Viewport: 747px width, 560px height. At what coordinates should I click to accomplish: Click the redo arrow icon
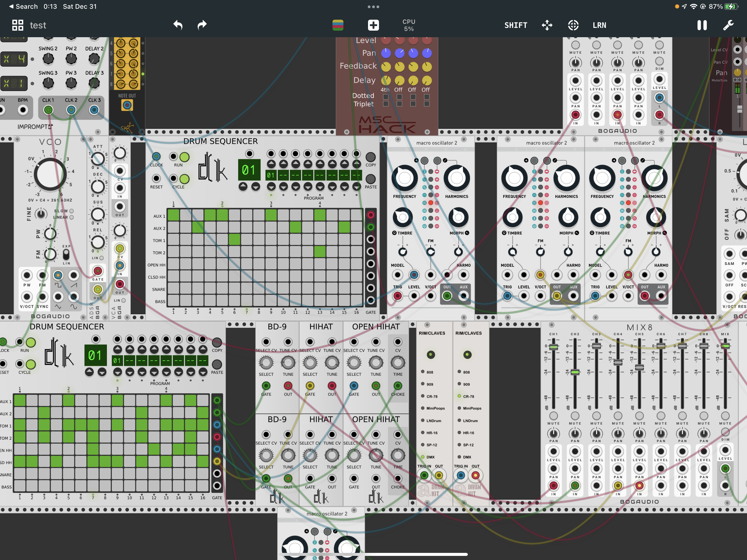tap(202, 25)
